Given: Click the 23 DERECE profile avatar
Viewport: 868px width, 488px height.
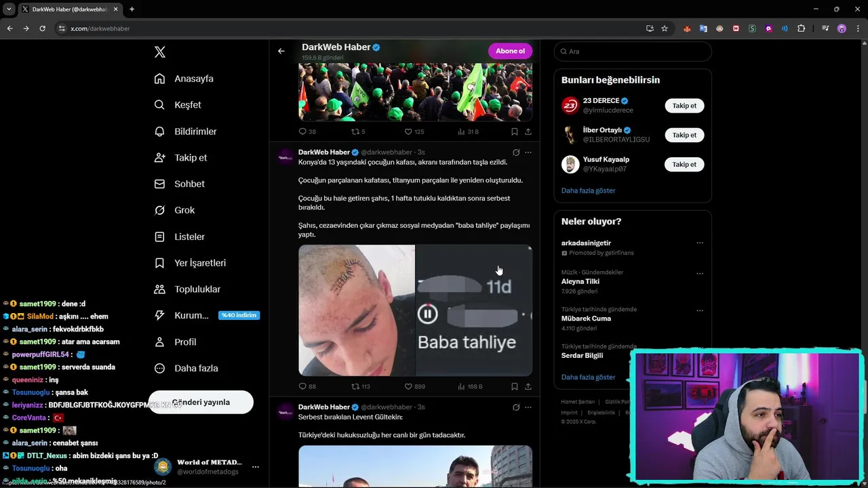Looking at the screenshot, I should point(570,106).
